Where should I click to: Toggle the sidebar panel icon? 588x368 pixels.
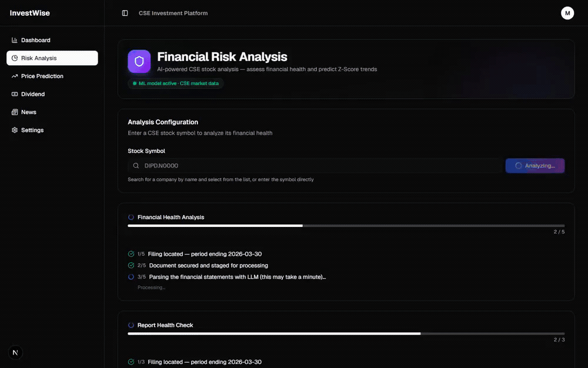[125, 13]
